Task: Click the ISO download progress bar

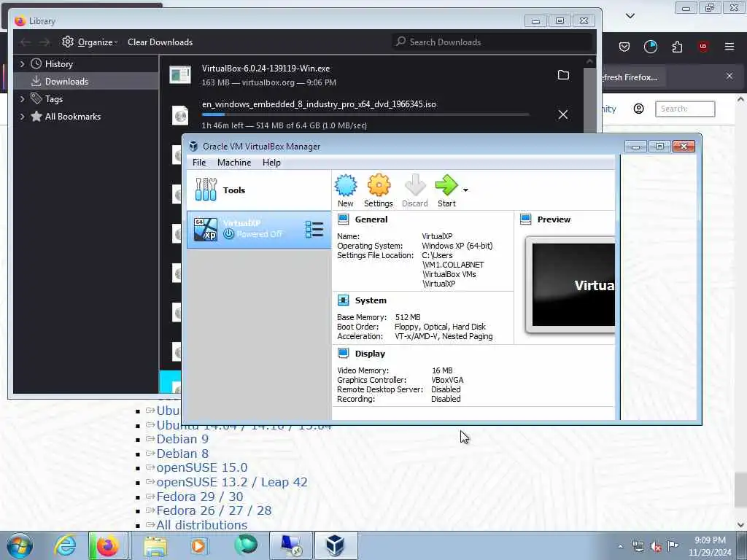Action: [365, 114]
